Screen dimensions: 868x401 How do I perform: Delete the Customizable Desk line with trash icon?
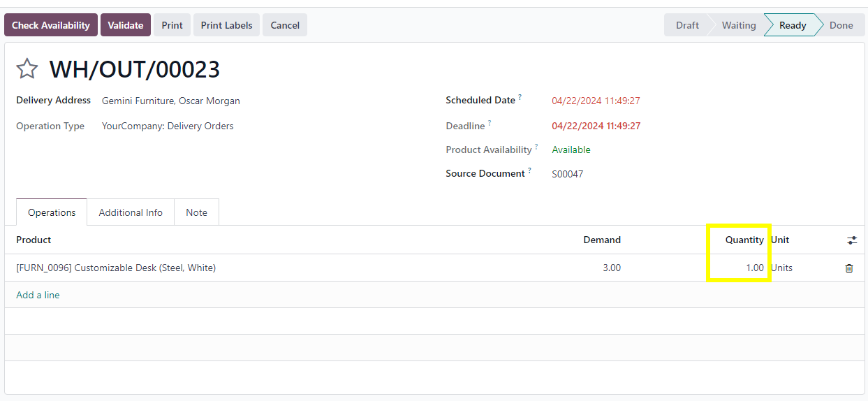pos(849,268)
